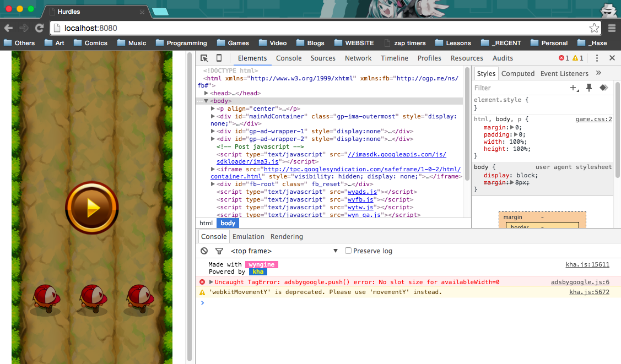This screenshot has height=364, width=621.
Task: Open the kha.js:5672 source link
Action: pos(590,292)
